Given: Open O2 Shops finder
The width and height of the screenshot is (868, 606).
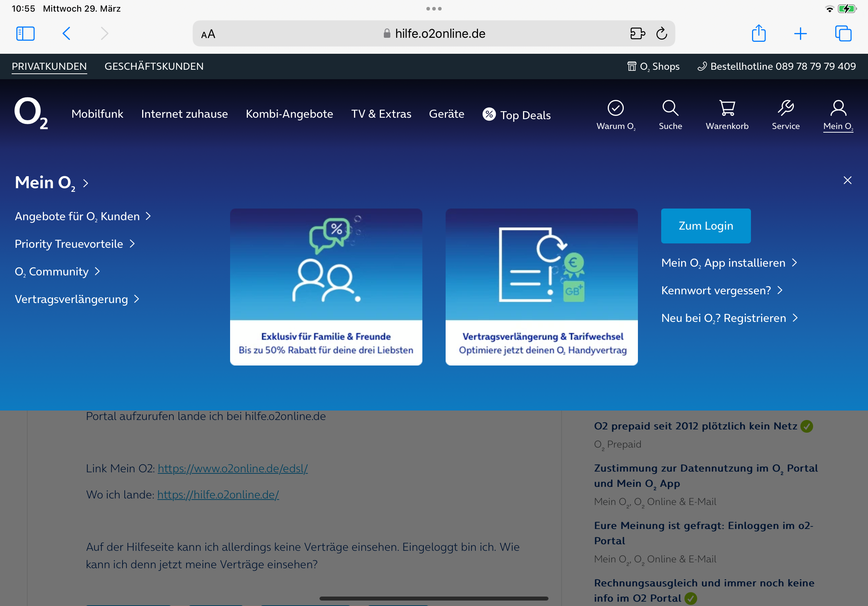Looking at the screenshot, I should click(653, 66).
